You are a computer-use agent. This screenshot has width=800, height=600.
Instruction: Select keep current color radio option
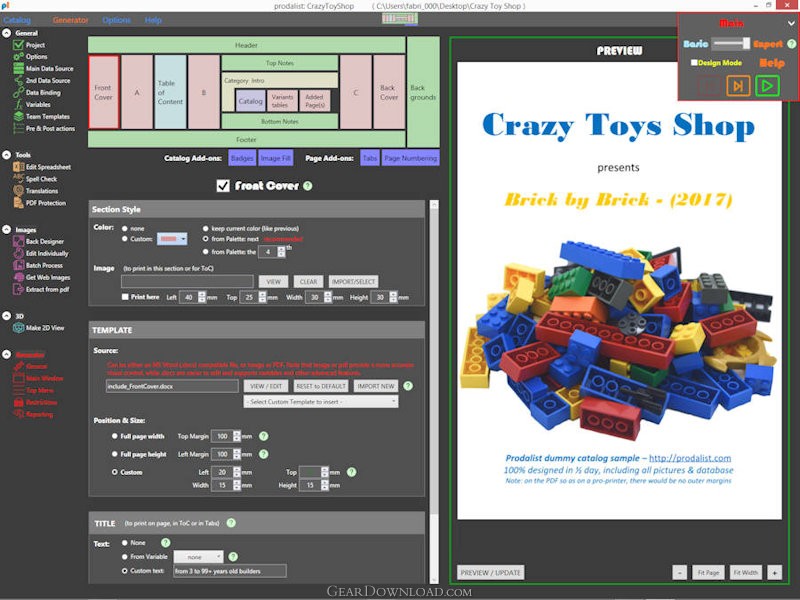point(206,228)
